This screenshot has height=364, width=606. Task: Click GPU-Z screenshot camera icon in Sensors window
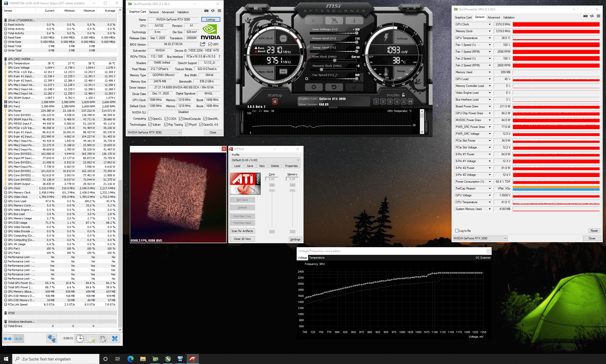click(585, 16)
